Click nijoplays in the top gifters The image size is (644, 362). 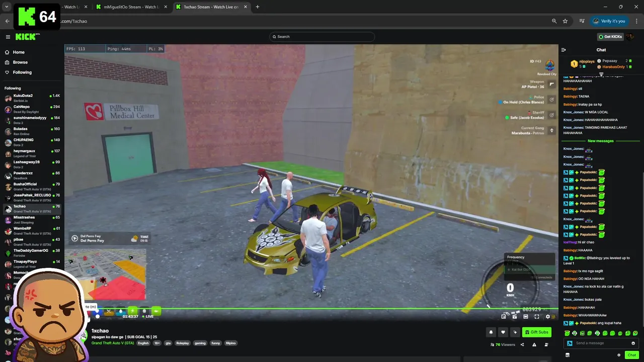(587, 61)
